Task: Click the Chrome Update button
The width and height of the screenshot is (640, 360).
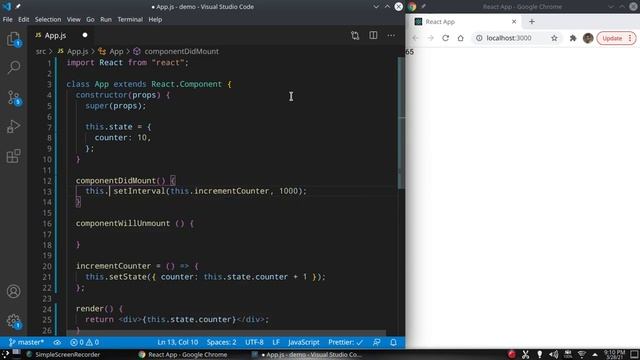Action: 616,38
